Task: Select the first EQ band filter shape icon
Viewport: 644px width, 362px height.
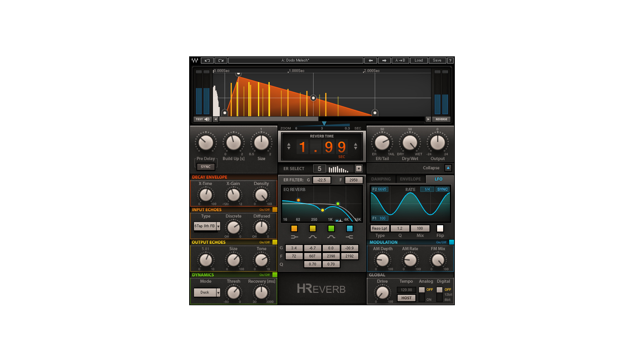Action: tap(295, 237)
